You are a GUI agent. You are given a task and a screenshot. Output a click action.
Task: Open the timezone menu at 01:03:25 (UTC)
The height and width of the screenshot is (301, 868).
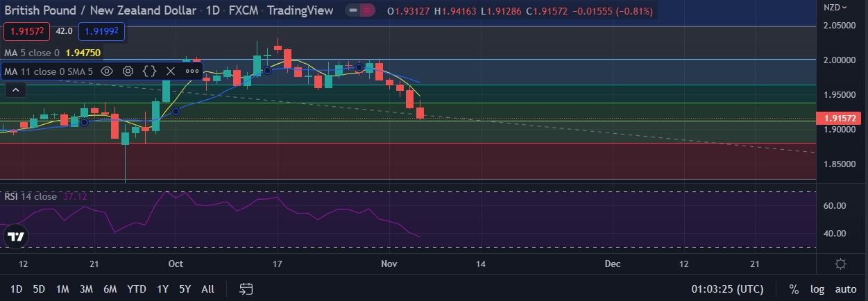click(x=727, y=289)
